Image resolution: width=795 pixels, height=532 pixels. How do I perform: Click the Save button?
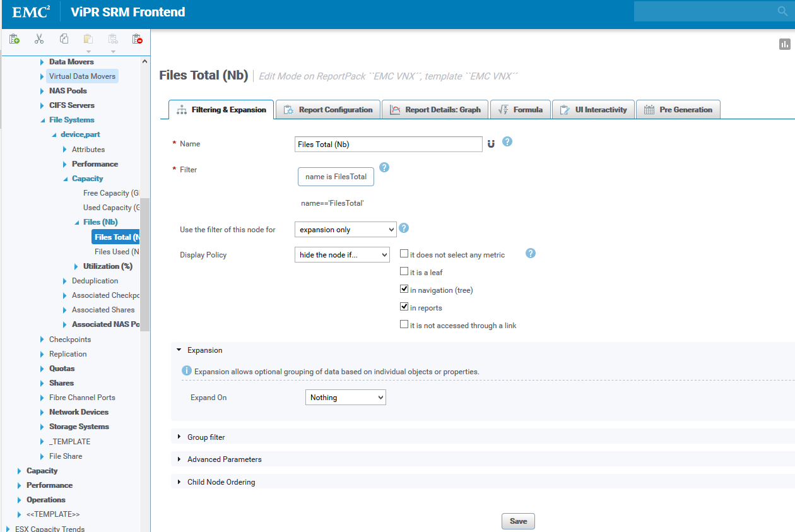point(519,521)
